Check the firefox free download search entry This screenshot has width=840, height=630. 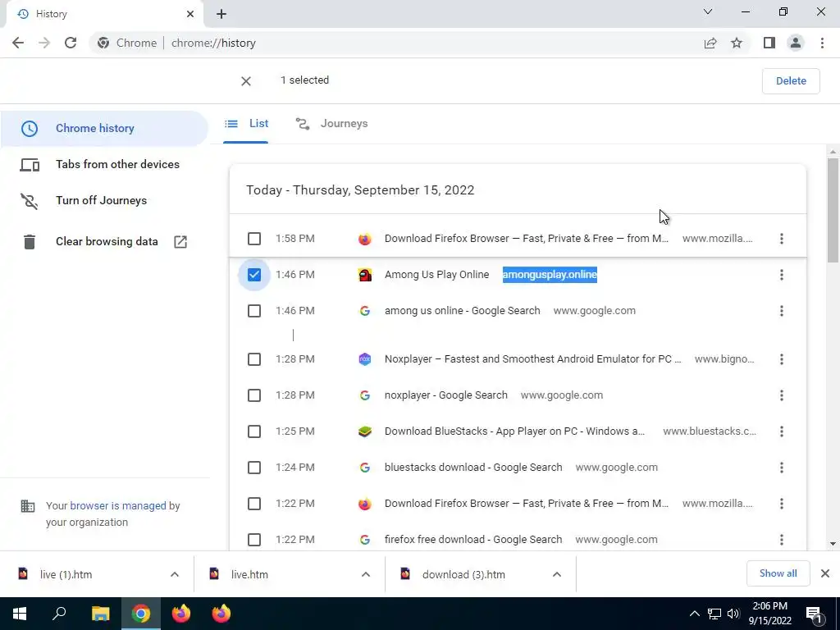(254, 540)
